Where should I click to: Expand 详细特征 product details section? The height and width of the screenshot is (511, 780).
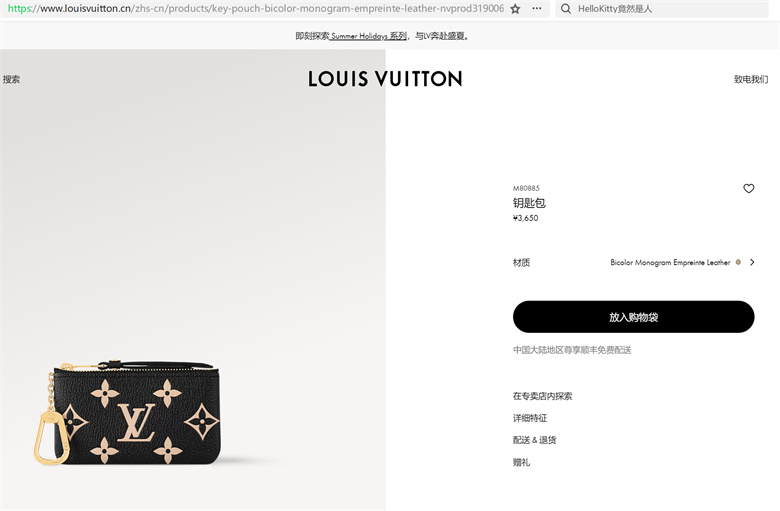(x=530, y=418)
